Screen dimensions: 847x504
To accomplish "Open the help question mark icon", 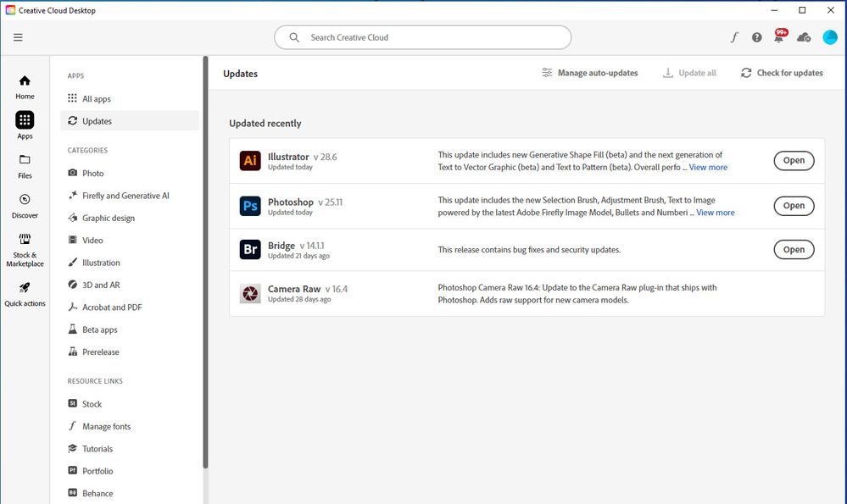I will tap(757, 37).
